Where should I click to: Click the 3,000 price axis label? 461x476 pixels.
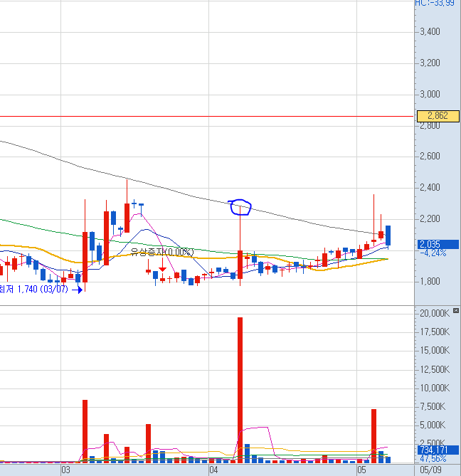tap(430, 94)
